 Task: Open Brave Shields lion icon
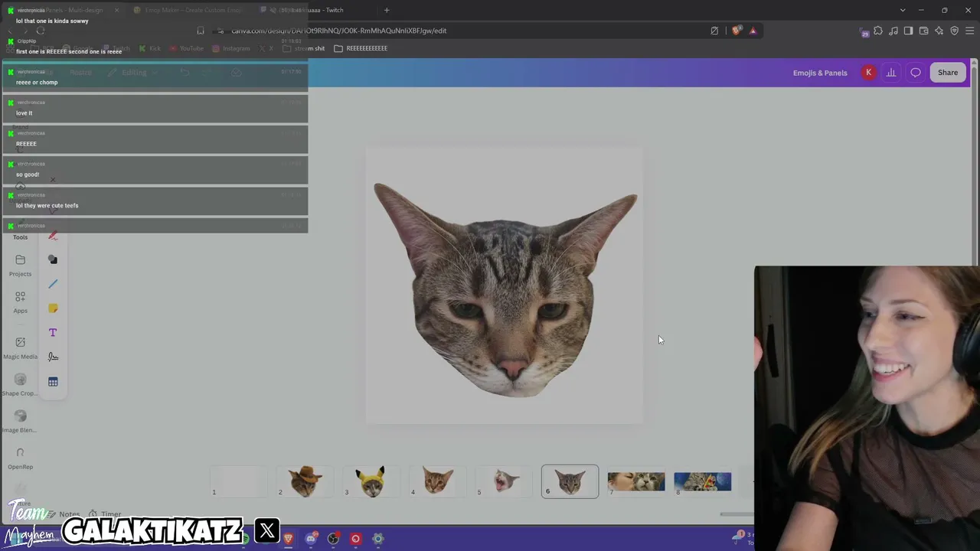[x=737, y=31]
